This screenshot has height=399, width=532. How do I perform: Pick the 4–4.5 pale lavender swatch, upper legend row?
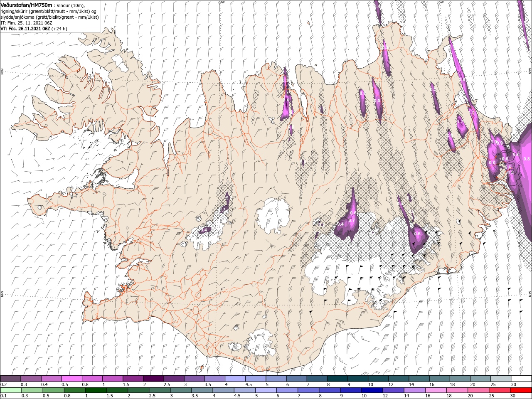pos(235,379)
